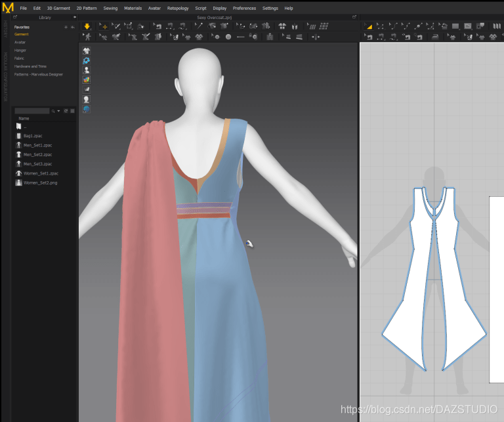Open the Sewing menu

tap(110, 8)
